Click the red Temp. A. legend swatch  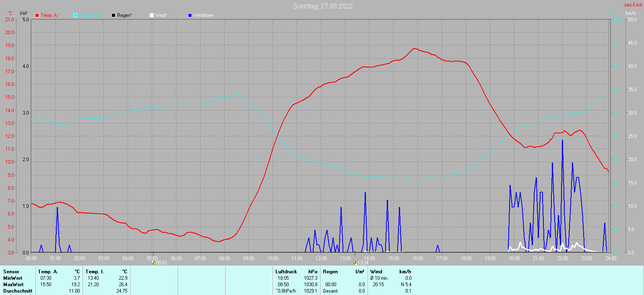pyautogui.click(x=37, y=15)
